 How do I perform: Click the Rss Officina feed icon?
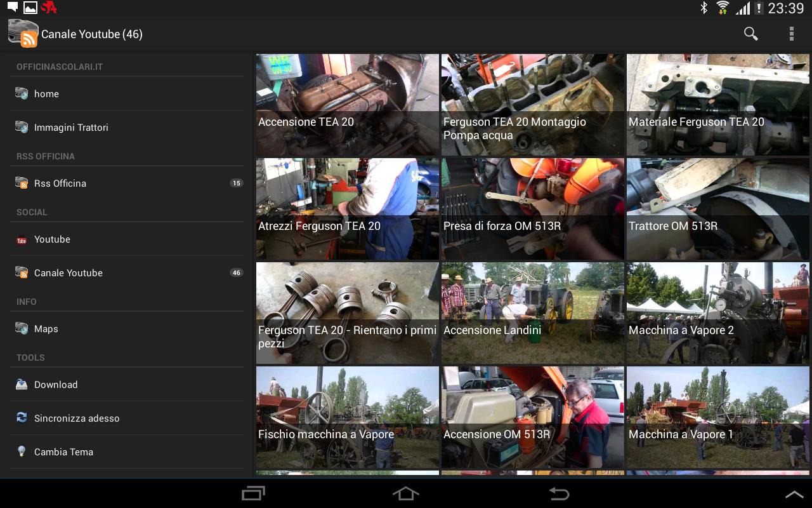[22, 183]
